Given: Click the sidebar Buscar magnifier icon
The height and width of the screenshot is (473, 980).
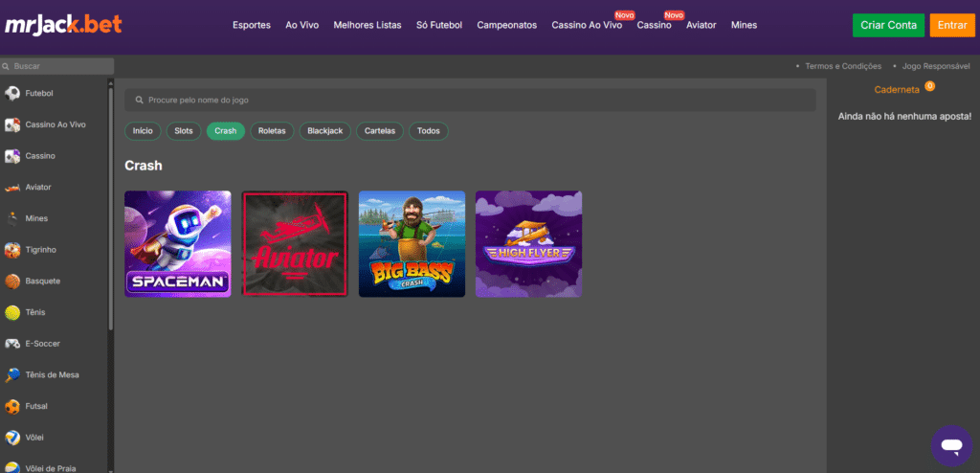Looking at the screenshot, I should [x=5, y=66].
